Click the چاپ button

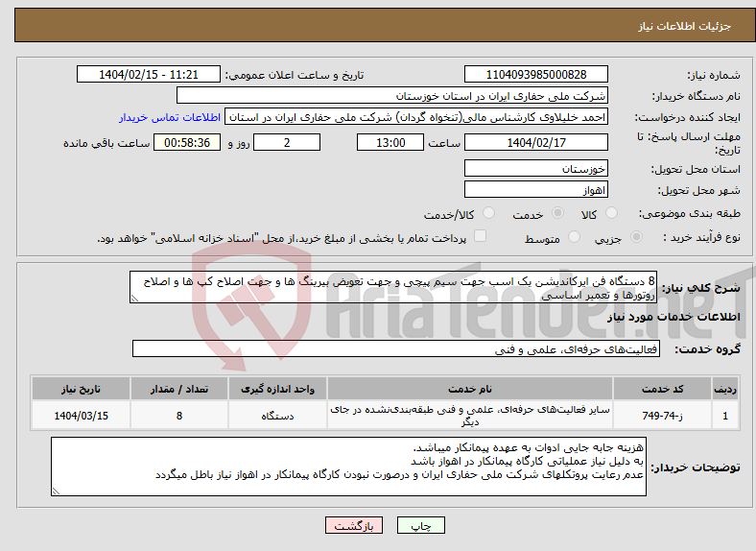(421, 525)
